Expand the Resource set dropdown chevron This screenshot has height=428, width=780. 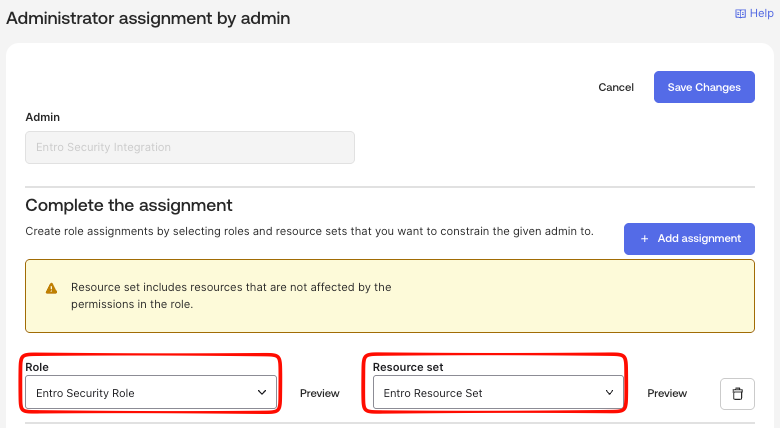pos(609,393)
